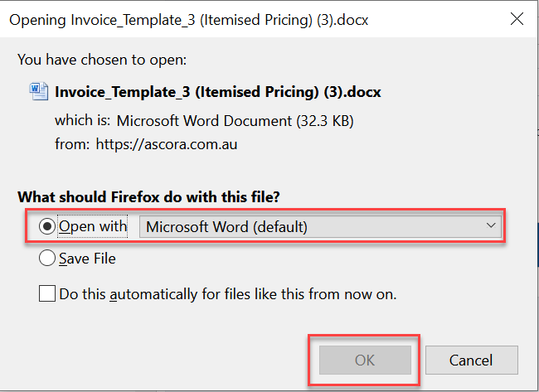Select the Open with radio button
539x392 pixels.
(48, 227)
